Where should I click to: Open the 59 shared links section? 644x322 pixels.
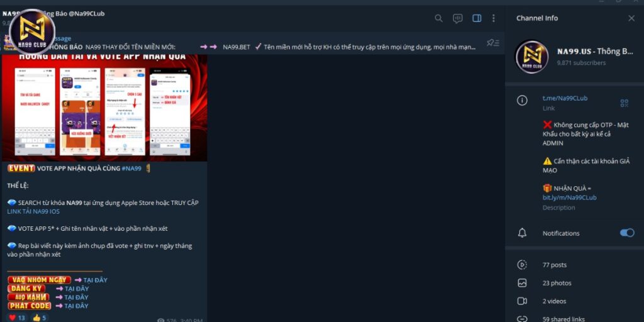[563, 318]
